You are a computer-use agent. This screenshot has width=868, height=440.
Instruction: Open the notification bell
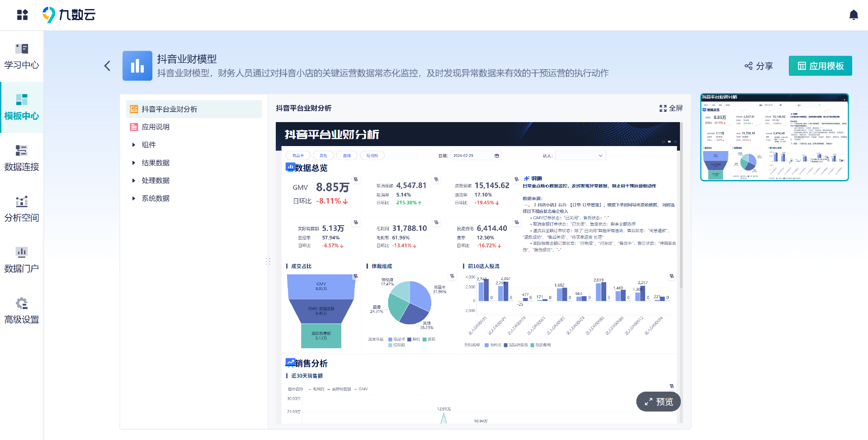click(x=854, y=15)
